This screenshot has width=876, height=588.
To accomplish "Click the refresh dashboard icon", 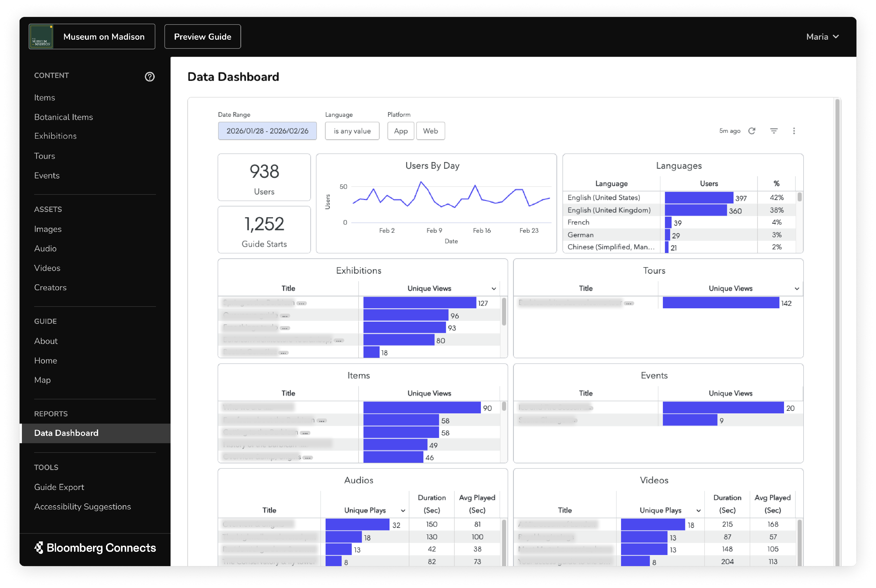I will (752, 131).
